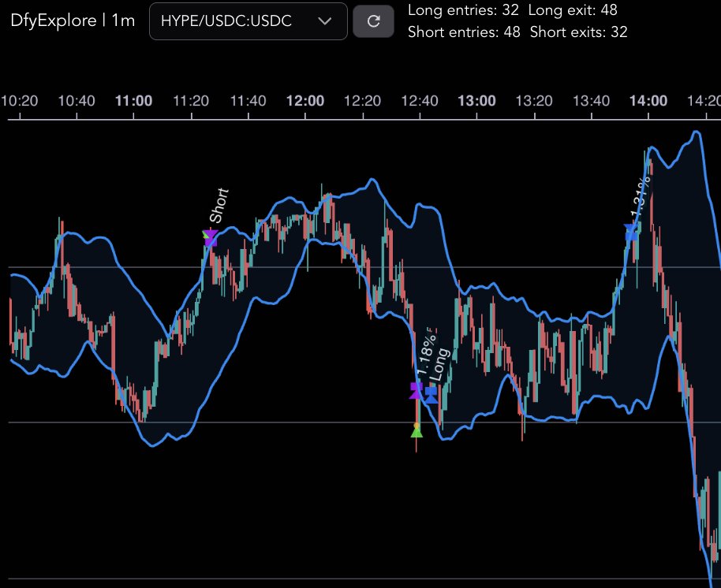Viewport: 721px width, 588px height.
Task: Click the 14:00 time axis label
Action: [x=648, y=101]
